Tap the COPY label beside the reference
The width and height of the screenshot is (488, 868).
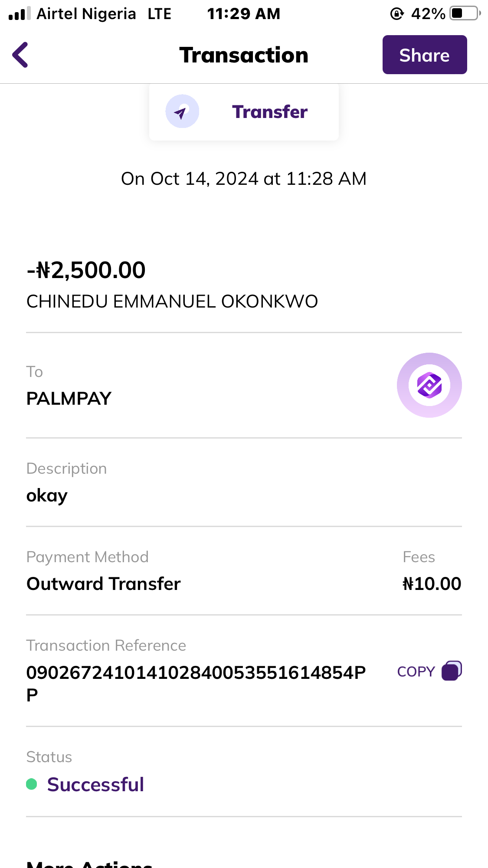[x=416, y=671]
